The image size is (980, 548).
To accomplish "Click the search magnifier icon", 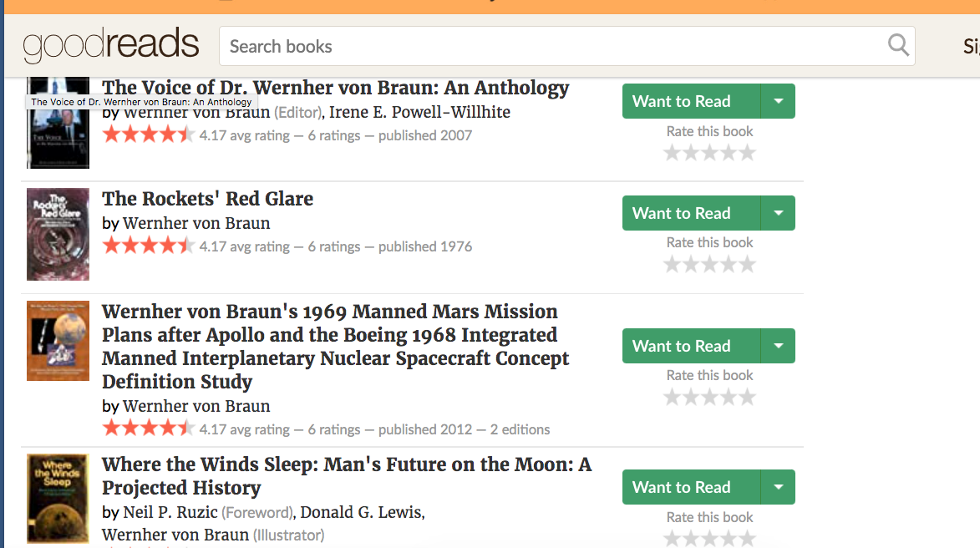I will [x=898, y=45].
